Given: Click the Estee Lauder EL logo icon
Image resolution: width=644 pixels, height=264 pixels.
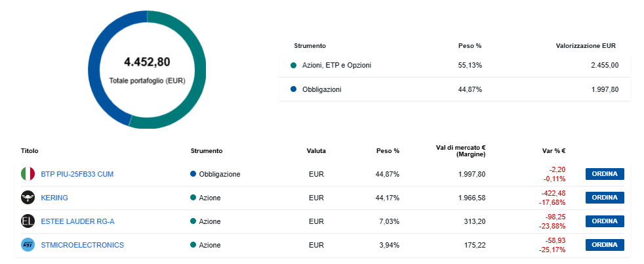Looking at the screenshot, I should coord(28,221).
